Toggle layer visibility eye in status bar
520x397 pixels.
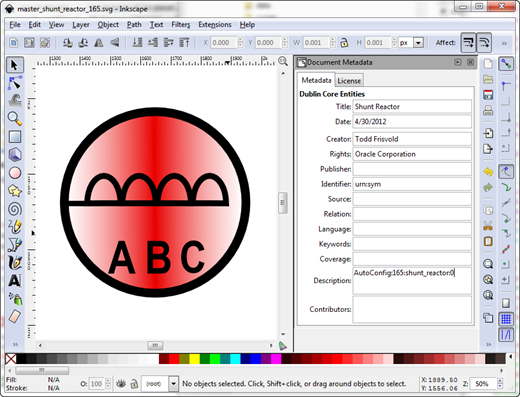(x=121, y=384)
